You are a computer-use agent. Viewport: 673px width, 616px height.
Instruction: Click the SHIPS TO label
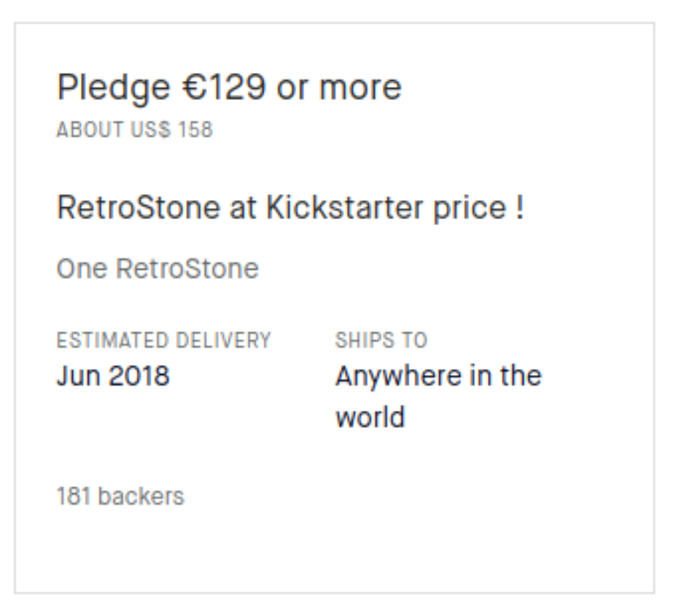(x=381, y=339)
